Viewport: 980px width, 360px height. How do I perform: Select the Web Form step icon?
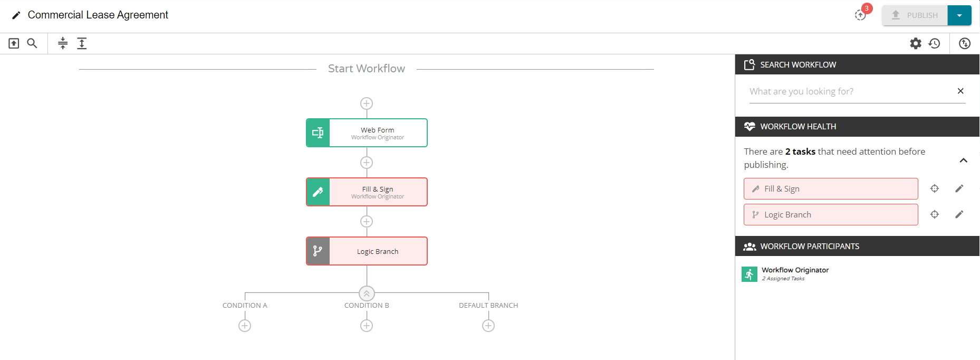pyautogui.click(x=317, y=132)
